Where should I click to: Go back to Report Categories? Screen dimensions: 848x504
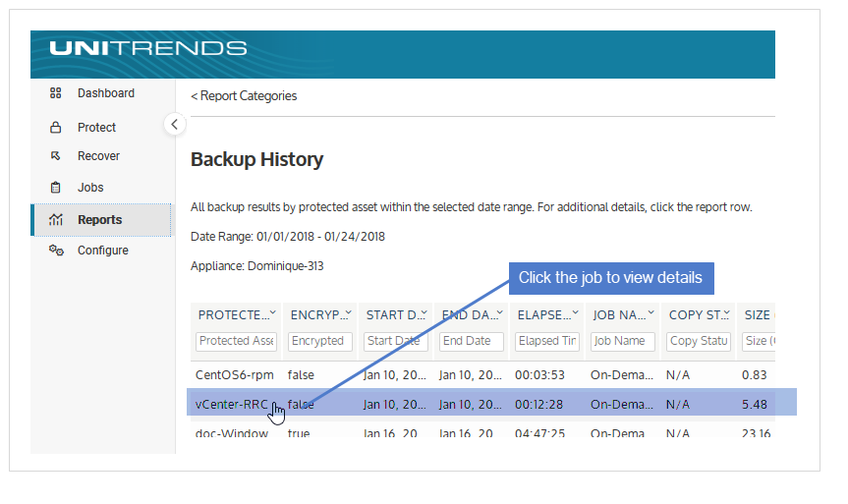point(244,95)
